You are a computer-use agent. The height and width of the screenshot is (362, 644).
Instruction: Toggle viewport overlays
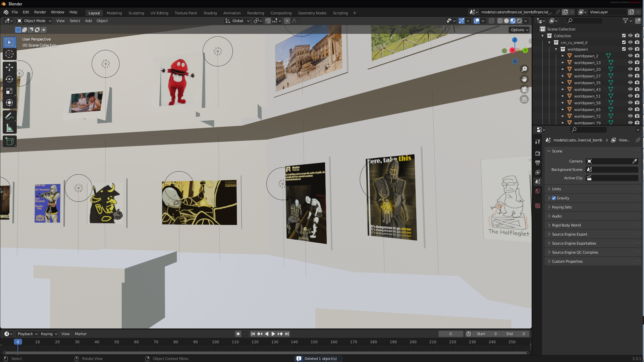point(477,21)
